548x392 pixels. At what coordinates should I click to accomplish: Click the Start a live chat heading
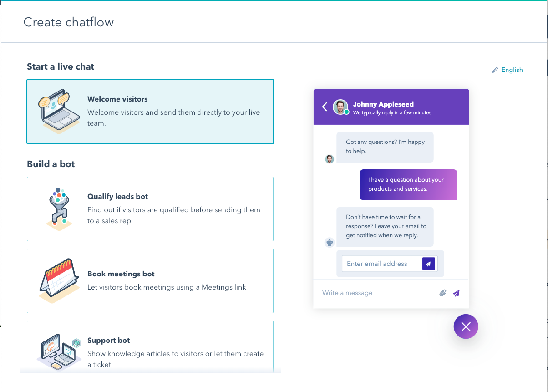tap(61, 66)
